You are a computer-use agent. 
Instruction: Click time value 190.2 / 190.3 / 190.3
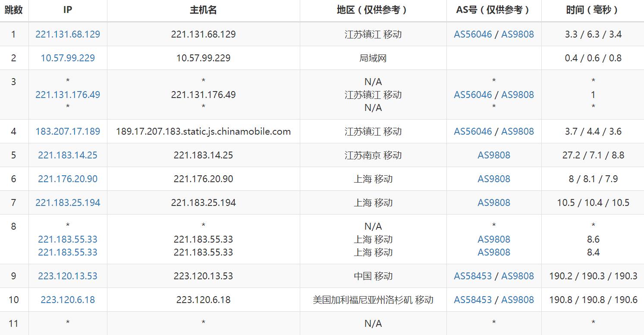click(x=593, y=276)
